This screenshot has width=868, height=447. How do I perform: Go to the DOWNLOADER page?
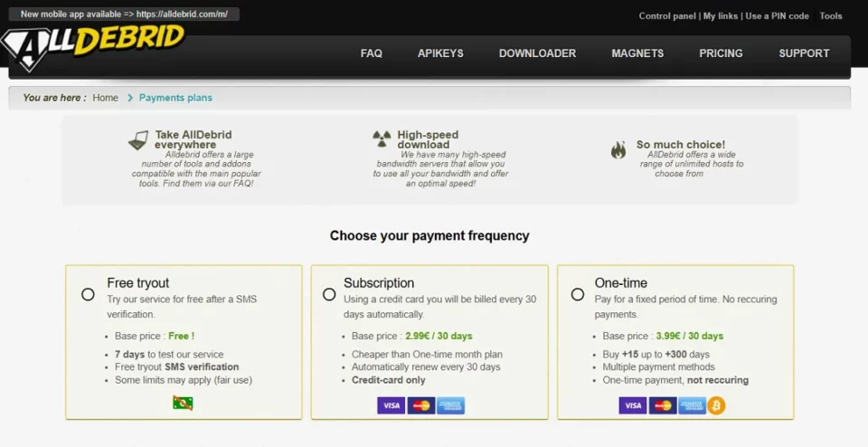tap(537, 53)
